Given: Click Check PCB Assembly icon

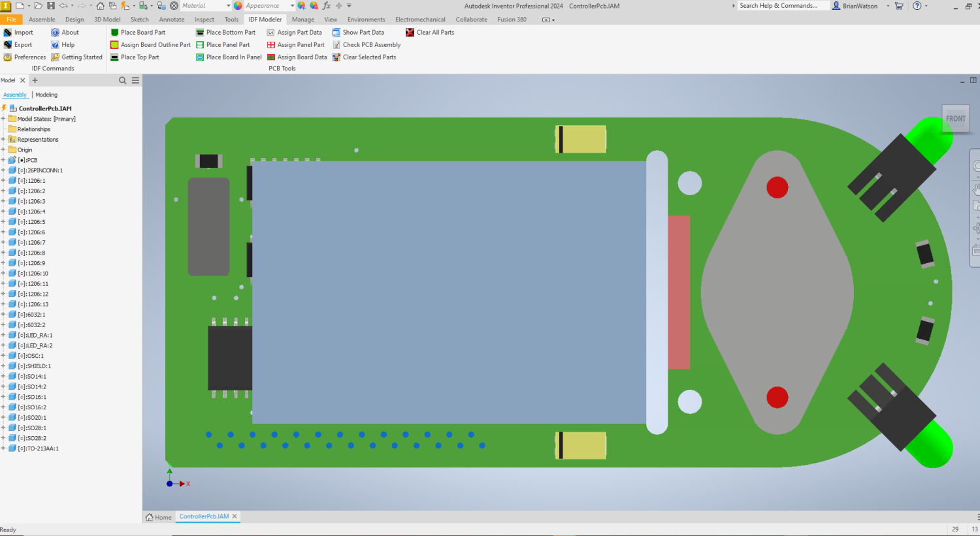Looking at the screenshot, I should point(336,45).
